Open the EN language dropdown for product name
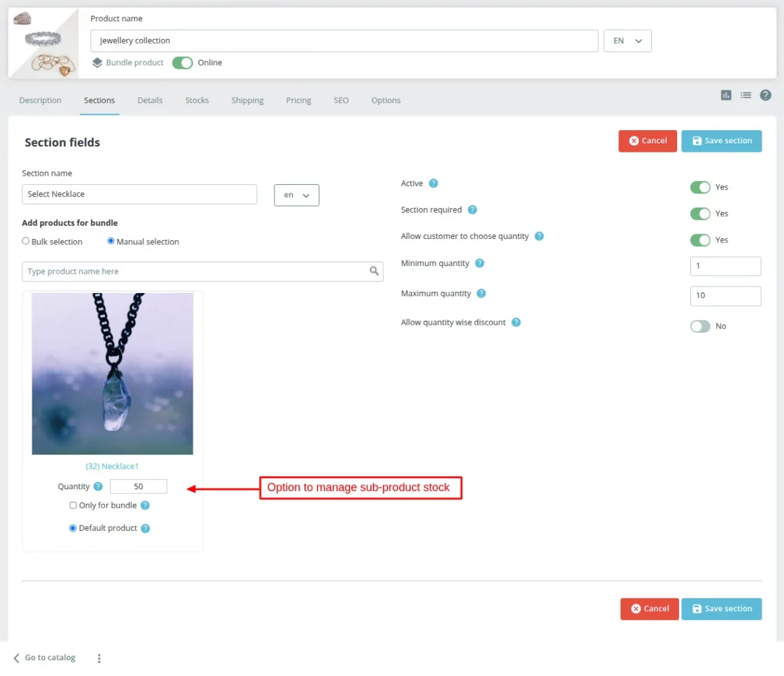The width and height of the screenshot is (784, 676). pyautogui.click(x=627, y=40)
